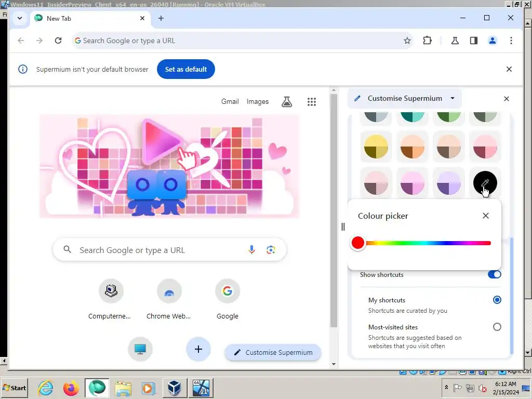Choose the beige-brown colour theme swatch
Screen dimensions: 532x399
(448, 147)
